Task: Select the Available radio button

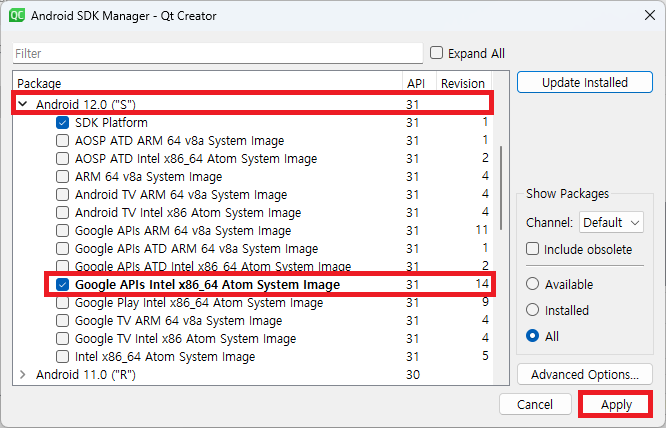Action: [x=532, y=284]
